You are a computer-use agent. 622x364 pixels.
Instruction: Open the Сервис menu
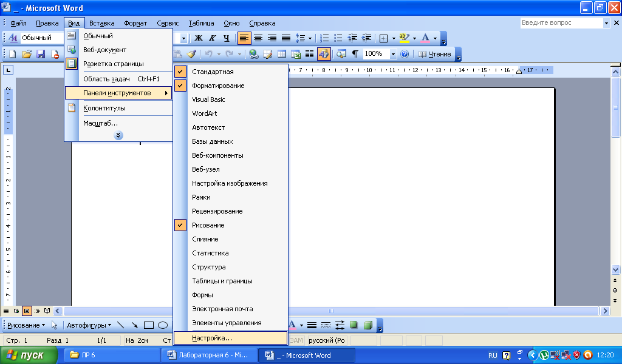point(168,23)
